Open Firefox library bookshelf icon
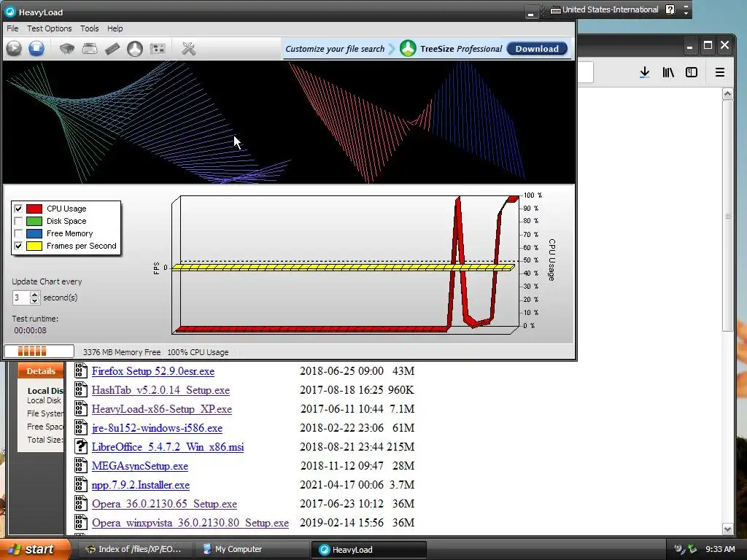The height and width of the screenshot is (560, 747). 668,72
